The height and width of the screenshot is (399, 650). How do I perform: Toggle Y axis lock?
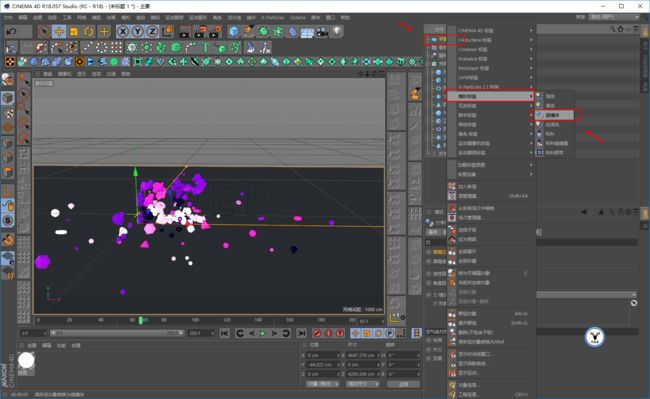click(x=138, y=31)
